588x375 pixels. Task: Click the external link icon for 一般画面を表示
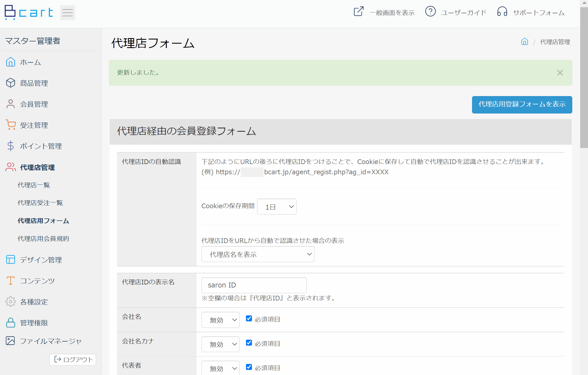359,12
